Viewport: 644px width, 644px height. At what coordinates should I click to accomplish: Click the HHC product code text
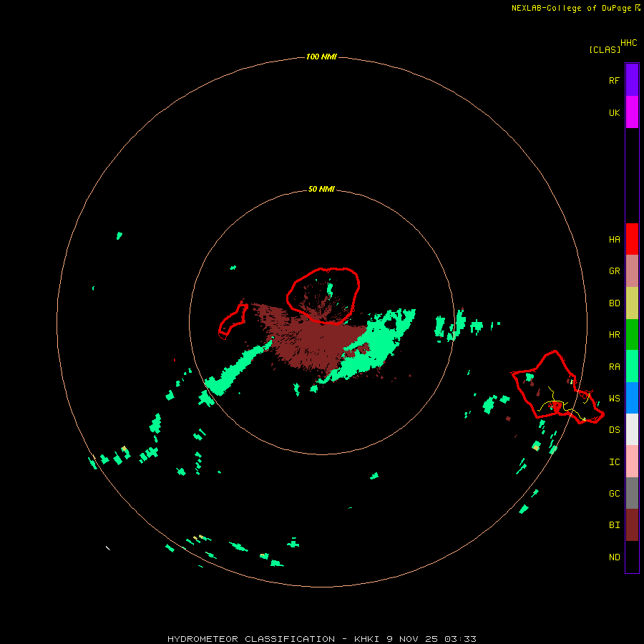[629, 43]
